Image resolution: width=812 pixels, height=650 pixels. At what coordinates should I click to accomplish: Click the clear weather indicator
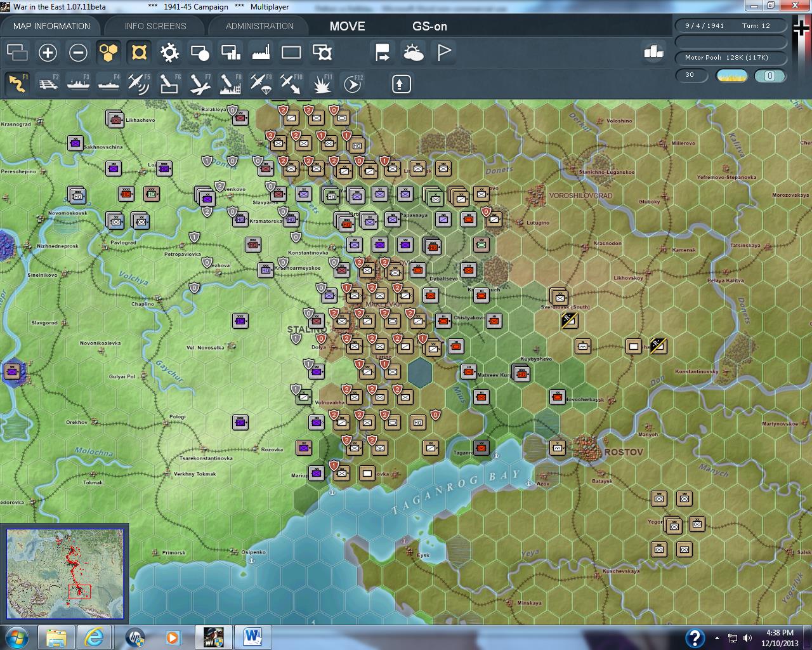(731, 76)
